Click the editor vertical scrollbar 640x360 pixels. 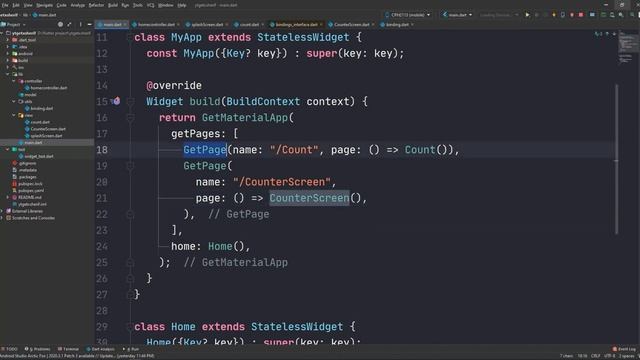616,159
